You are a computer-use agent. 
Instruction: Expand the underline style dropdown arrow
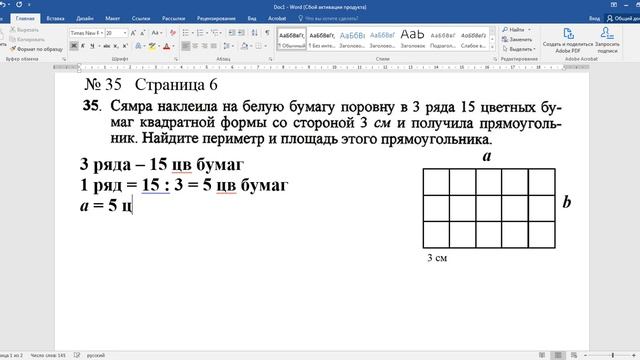click(99, 46)
